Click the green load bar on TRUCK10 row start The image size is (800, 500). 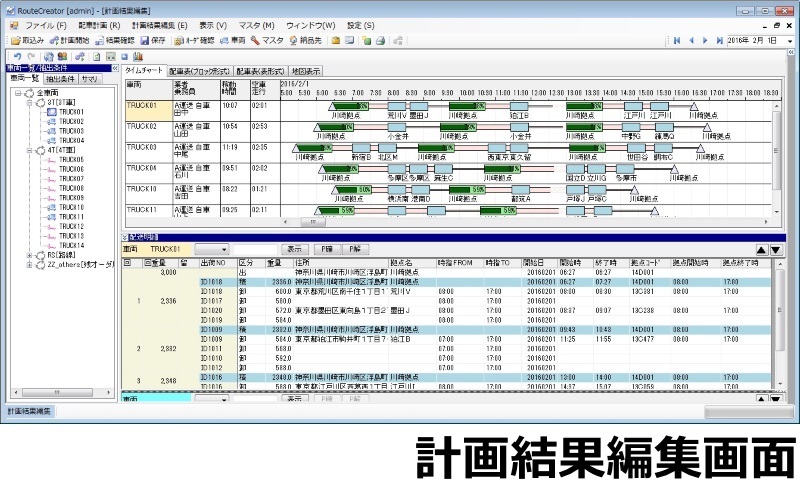click(354, 190)
